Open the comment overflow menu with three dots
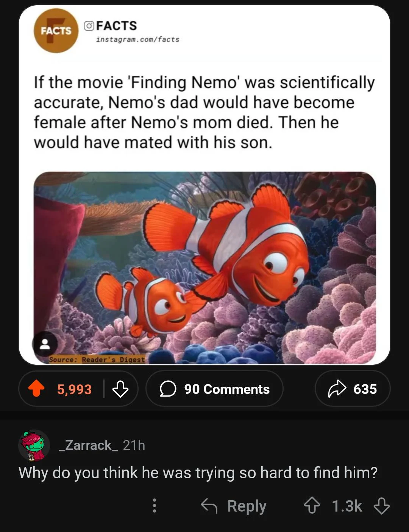The height and width of the screenshot is (532, 409). pyautogui.click(x=154, y=506)
